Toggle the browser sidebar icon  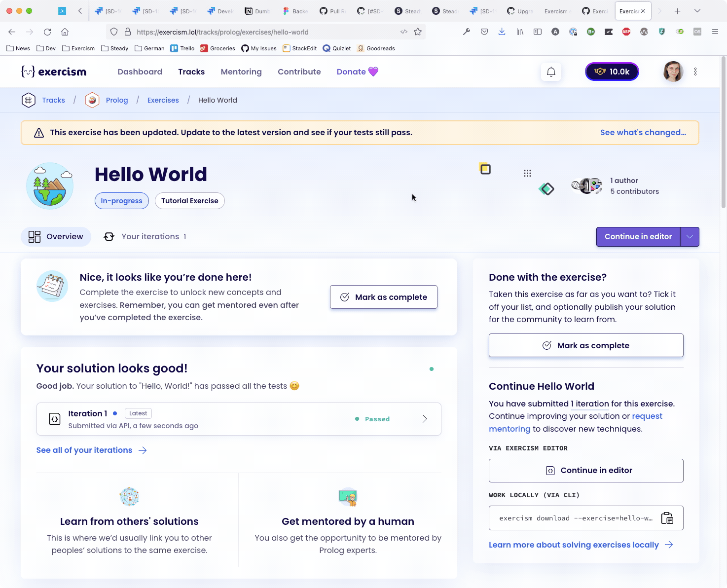pyautogui.click(x=538, y=32)
